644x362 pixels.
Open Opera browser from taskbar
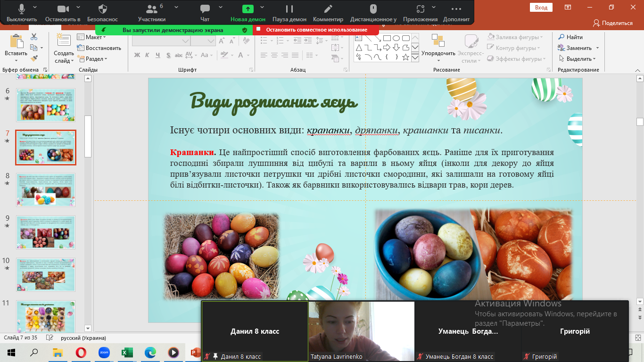pos(81,352)
